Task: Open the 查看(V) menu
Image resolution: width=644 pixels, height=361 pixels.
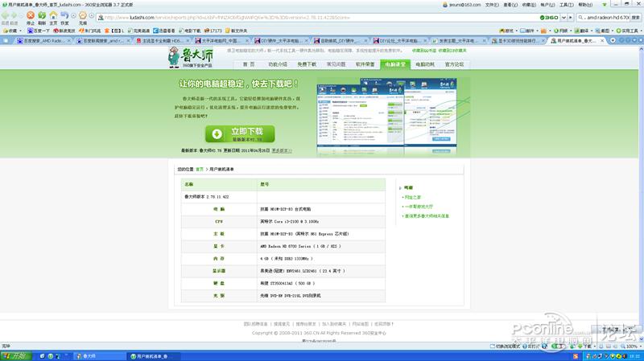Action: pyautogui.click(x=510, y=5)
